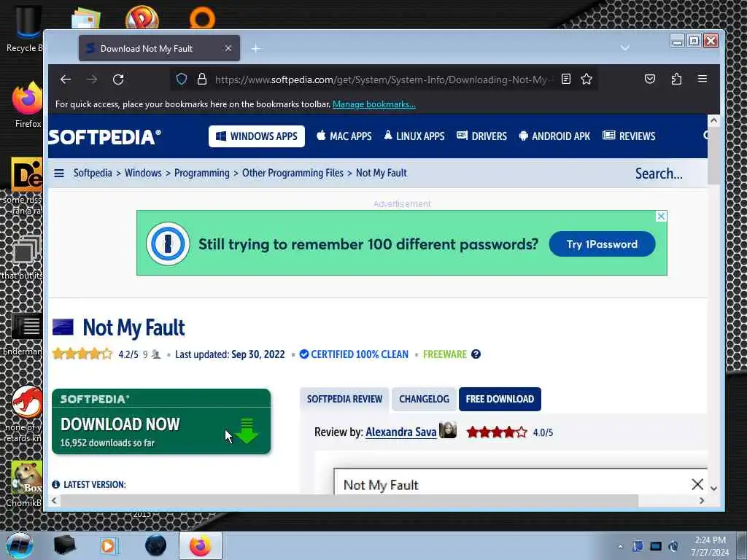747x560 pixels.
Task: Close the Not My Fault screenshot dialog
Action: point(697,484)
